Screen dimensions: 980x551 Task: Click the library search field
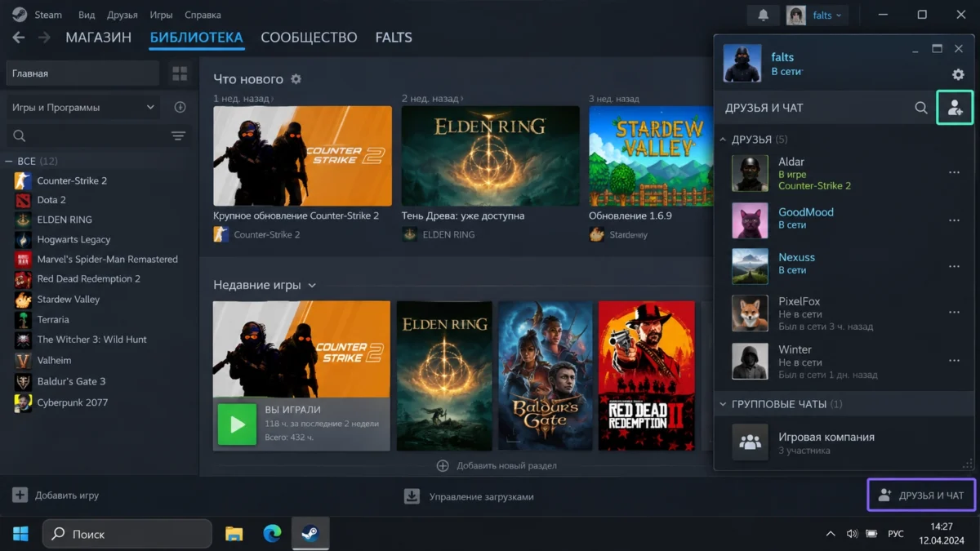85,136
